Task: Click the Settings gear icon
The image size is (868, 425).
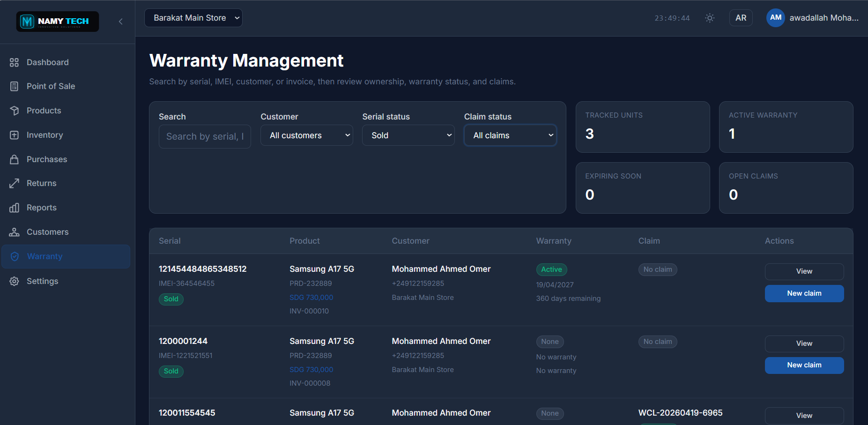Action: [x=15, y=281]
